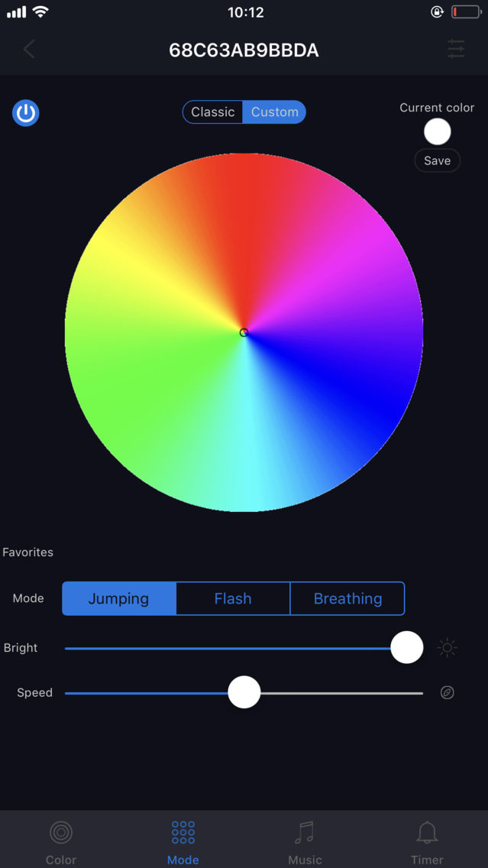This screenshot has width=488, height=868.
Task: Save the current color
Action: click(437, 160)
